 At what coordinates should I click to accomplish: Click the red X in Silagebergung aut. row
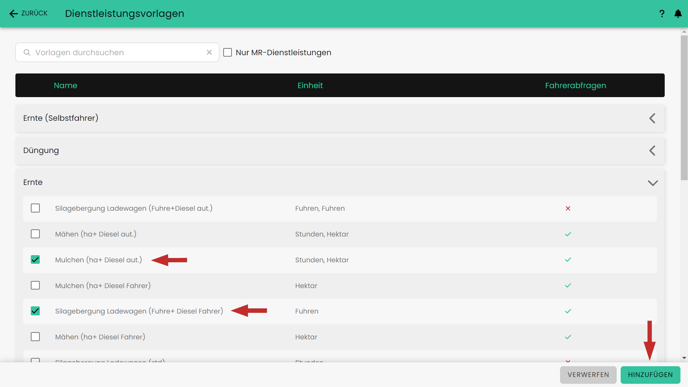tap(568, 208)
